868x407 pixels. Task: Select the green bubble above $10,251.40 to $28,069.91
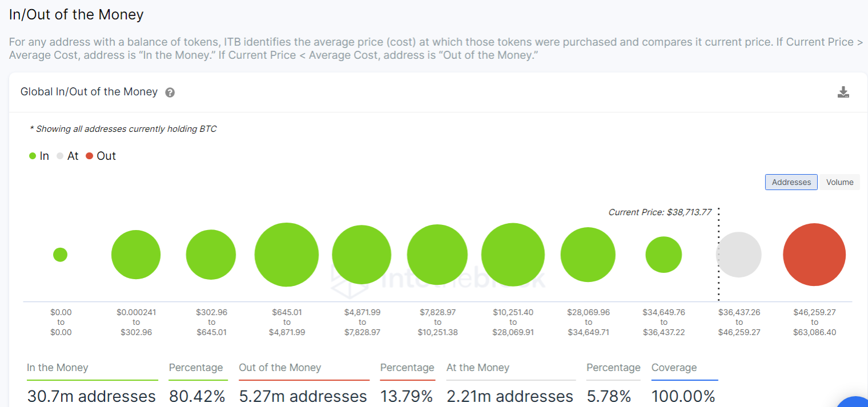(x=513, y=255)
